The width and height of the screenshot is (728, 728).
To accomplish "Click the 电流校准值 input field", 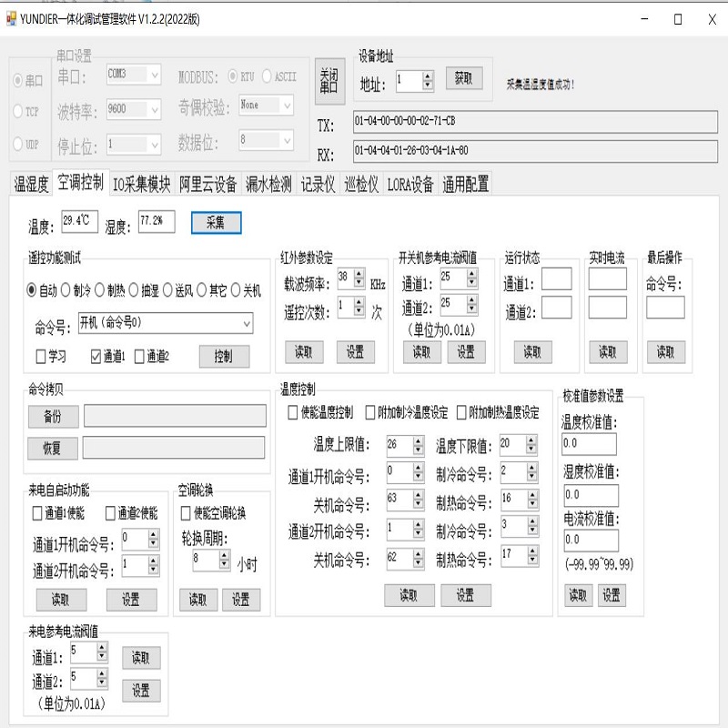I will [x=591, y=541].
